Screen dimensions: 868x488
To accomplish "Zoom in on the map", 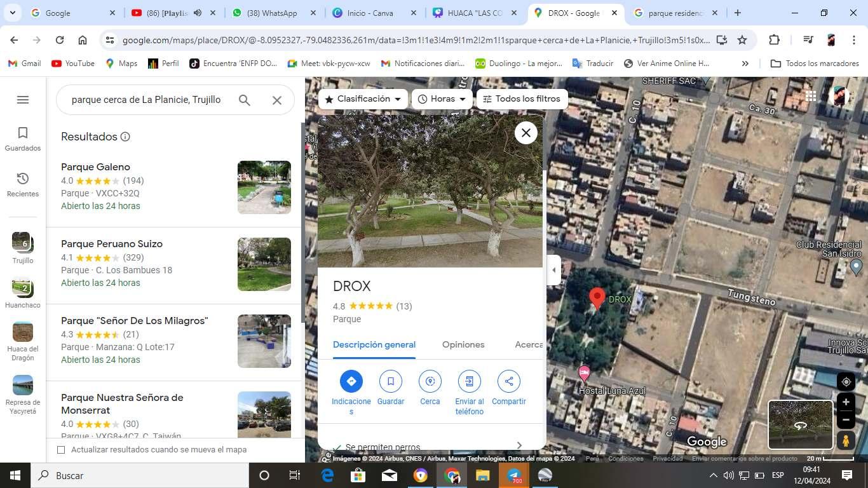I will coord(846,402).
